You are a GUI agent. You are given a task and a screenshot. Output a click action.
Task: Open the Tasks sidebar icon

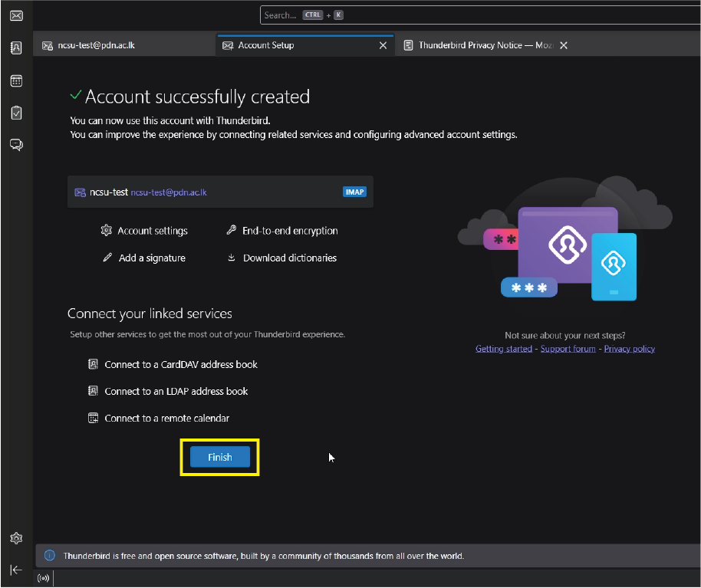click(x=16, y=113)
